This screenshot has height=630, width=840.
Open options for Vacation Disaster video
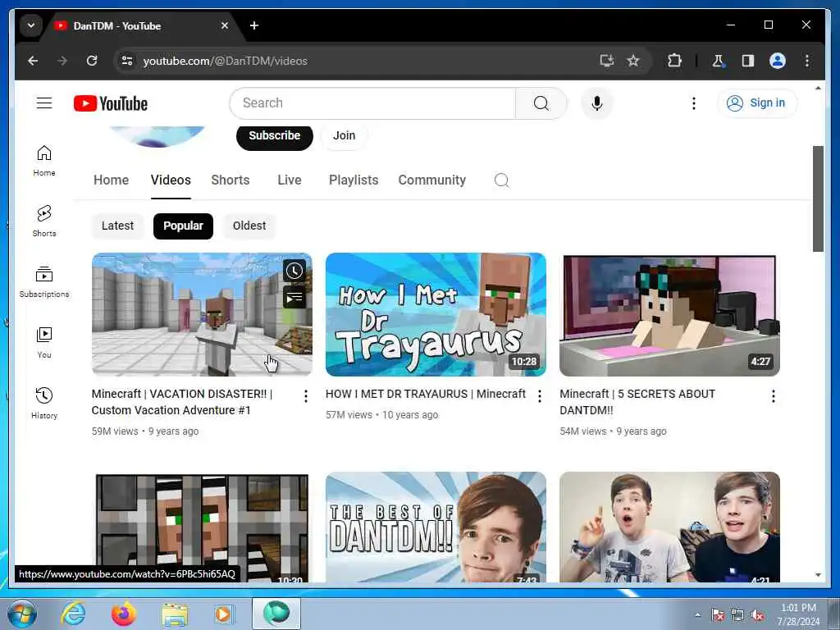pos(305,396)
